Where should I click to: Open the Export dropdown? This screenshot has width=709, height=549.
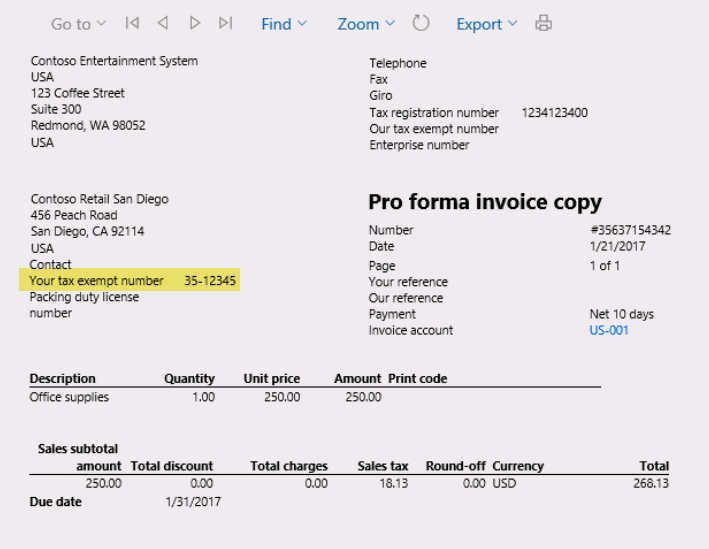pos(487,24)
